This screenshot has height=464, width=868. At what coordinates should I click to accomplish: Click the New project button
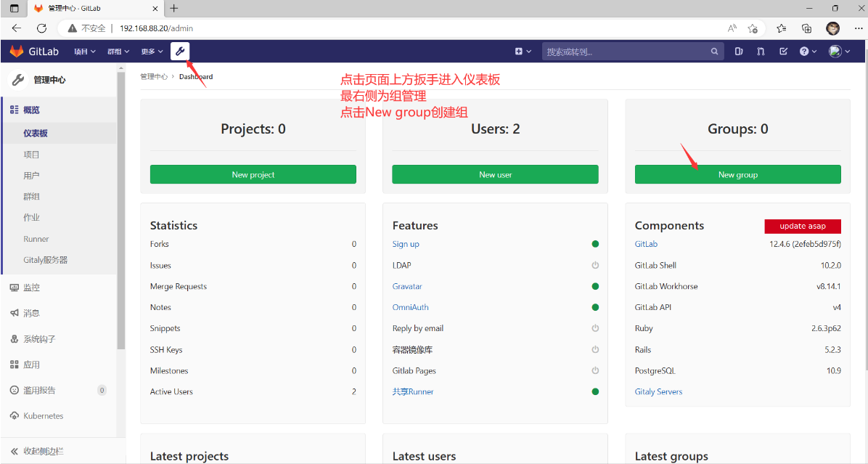coord(253,174)
